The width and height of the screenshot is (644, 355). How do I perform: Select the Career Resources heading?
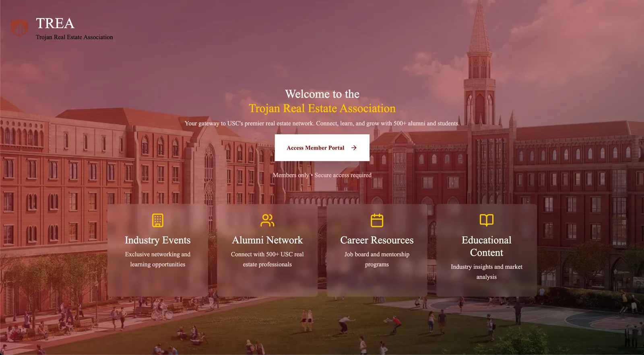point(377,240)
